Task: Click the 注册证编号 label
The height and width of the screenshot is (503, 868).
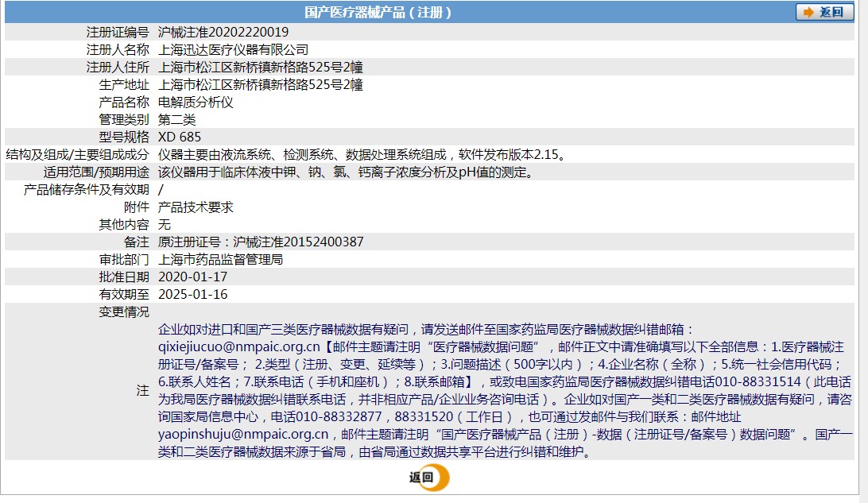Action: tap(118, 32)
